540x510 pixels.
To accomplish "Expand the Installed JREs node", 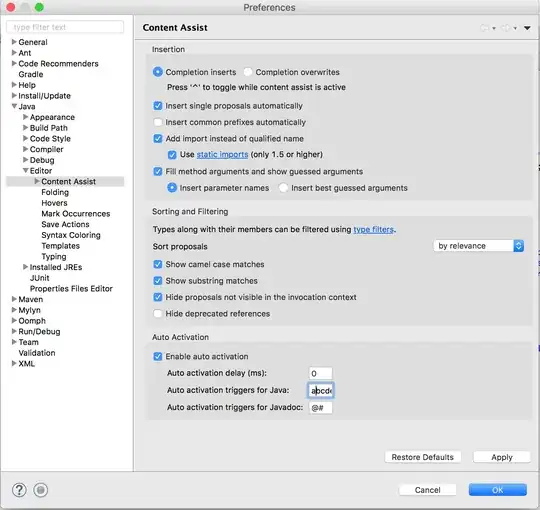I will point(25,267).
